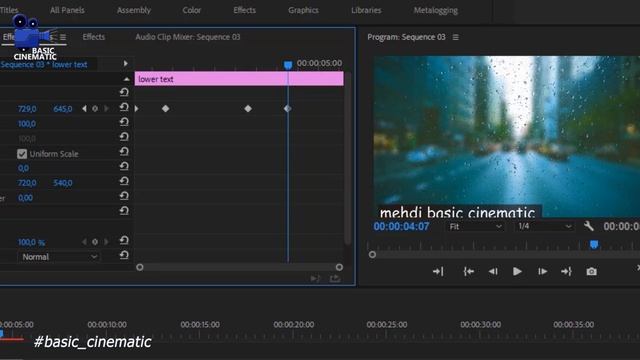Reset icon in the Uniform Scale row

(124, 152)
